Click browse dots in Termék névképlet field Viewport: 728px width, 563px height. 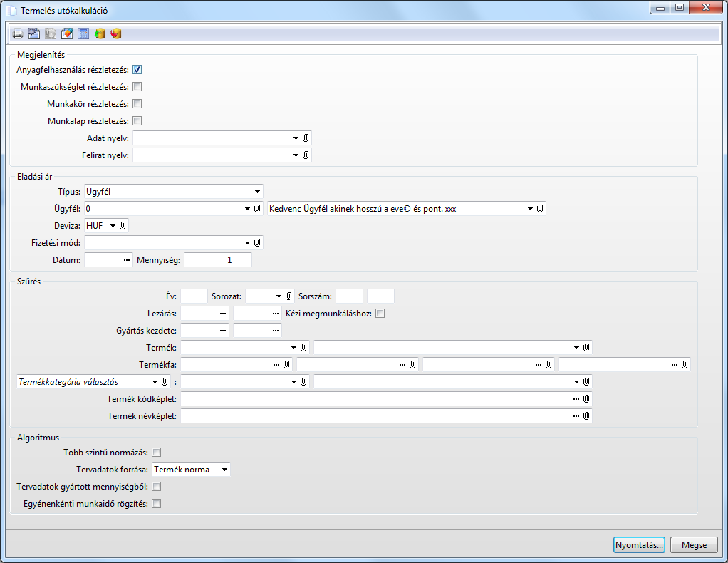click(x=576, y=416)
